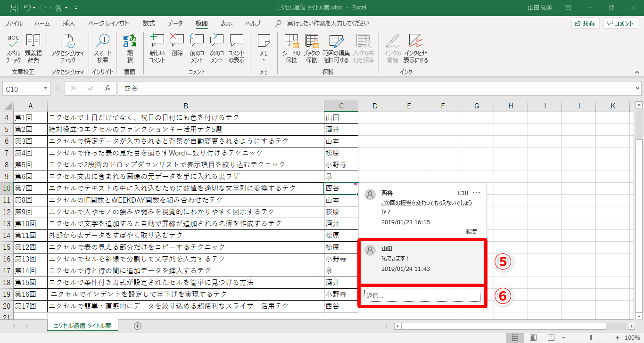The height and width of the screenshot is (343, 644).
Task: Switch to page break preview
Action: tap(551, 337)
